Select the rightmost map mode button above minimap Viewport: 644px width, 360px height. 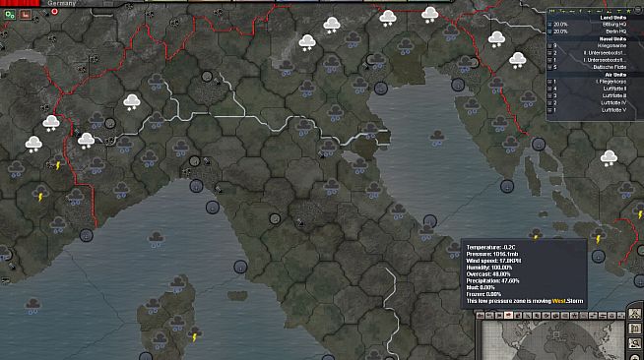point(621,316)
